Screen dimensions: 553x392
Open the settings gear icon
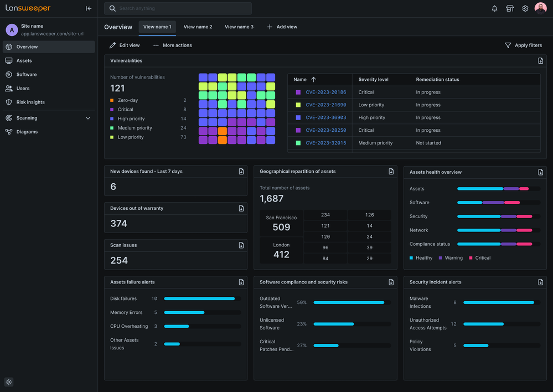point(525,8)
